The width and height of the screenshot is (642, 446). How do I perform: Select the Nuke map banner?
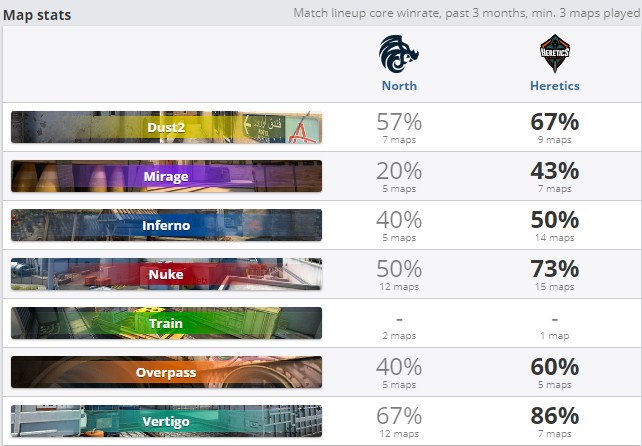[166, 274]
